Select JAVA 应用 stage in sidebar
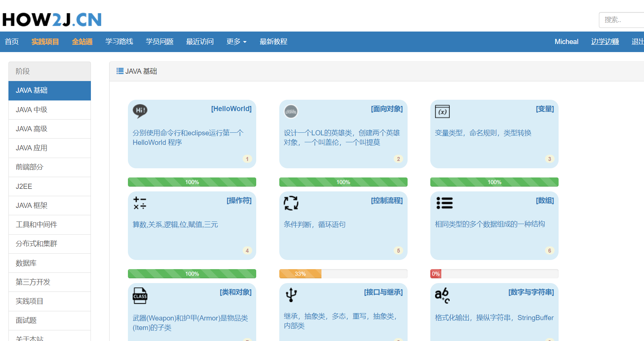This screenshot has width=644, height=341. (x=49, y=148)
